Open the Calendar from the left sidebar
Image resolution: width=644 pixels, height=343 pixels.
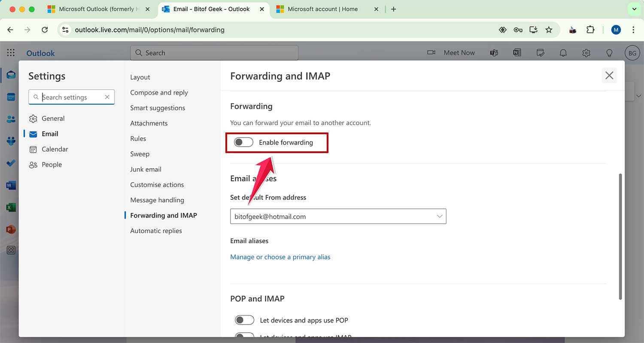pos(11,96)
